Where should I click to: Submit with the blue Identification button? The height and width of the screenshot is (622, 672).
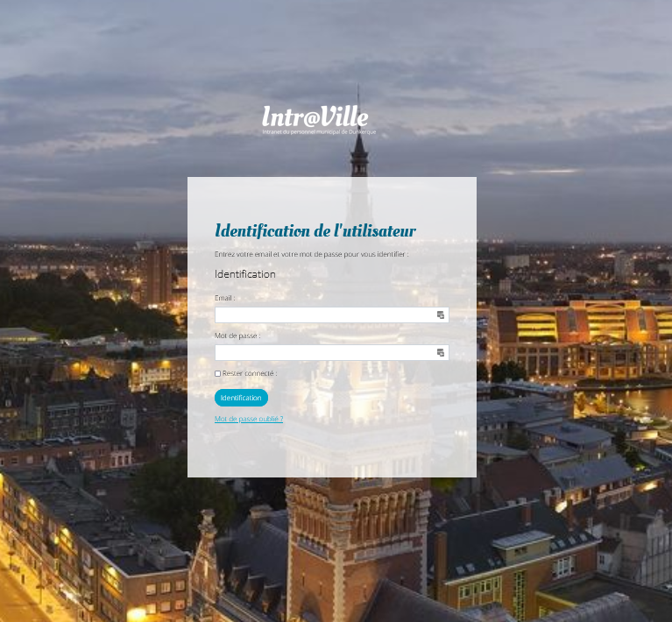(x=241, y=398)
